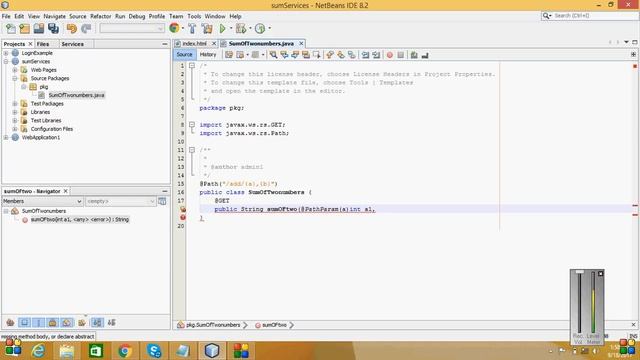The image size is (640, 360).
Task: Open the Tools menu
Action: coord(194,16)
